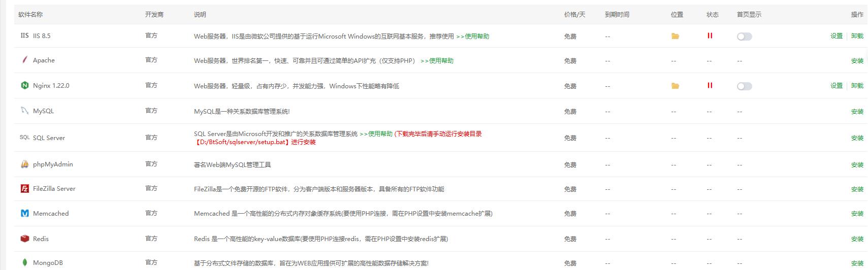Click the FileZilla Server red icon
The width and height of the screenshot is (868, 270).
pyautogui.click(x=24, y=188)
